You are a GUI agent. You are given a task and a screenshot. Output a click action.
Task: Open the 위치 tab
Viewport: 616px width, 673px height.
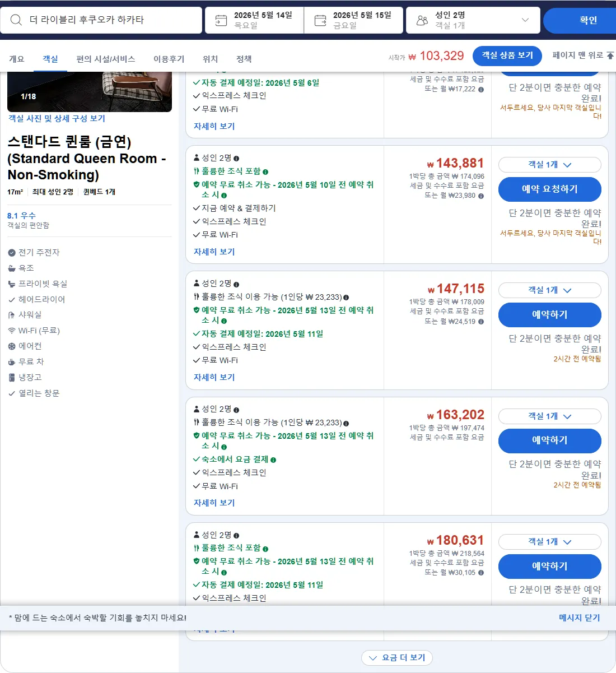click(x=211, y=59)
